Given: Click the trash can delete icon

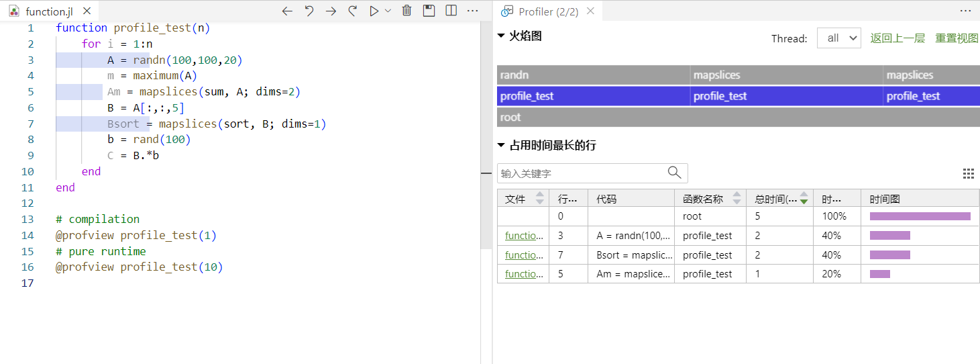Looking at the screenshot, I should (x=406, y=11).
